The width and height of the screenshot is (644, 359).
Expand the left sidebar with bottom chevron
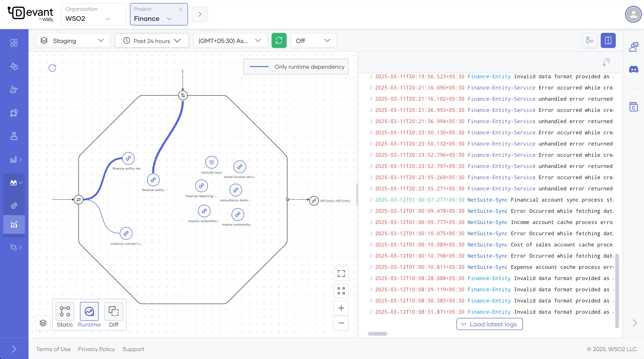[14, 349]
